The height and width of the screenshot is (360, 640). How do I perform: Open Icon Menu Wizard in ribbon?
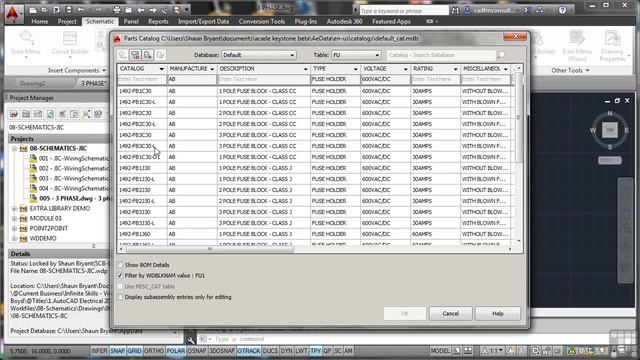point(577,46)
